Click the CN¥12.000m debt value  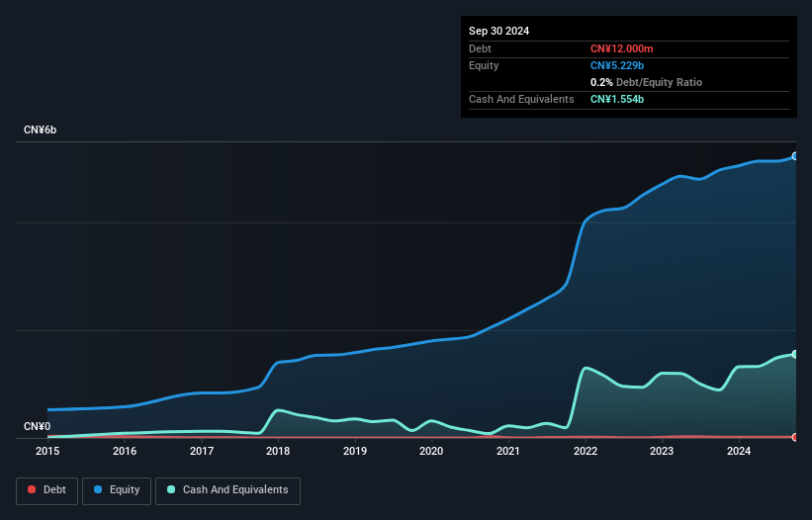click(x=621, y=48)
